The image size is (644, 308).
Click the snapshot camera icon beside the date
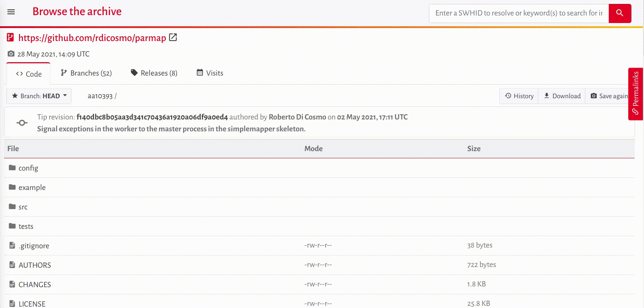(x=11, y=54)
